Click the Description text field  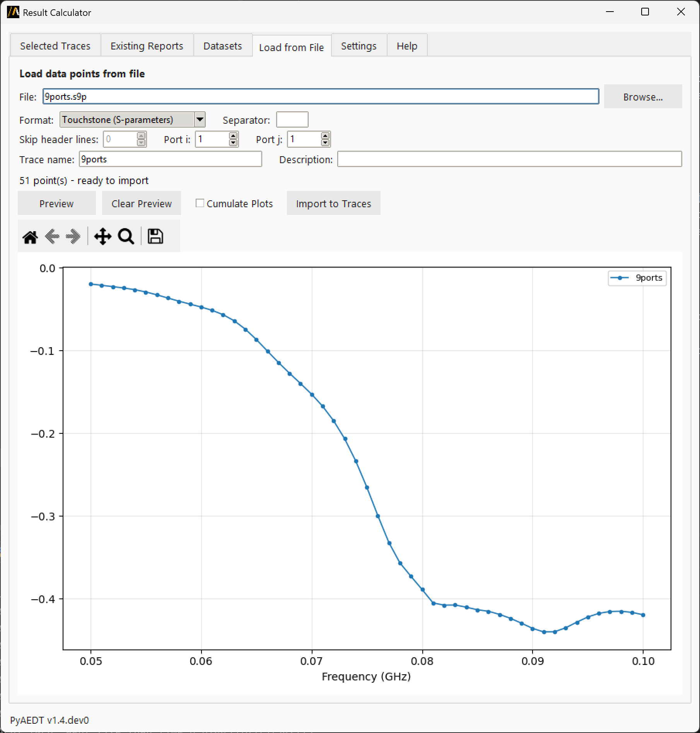coord(510,159)
